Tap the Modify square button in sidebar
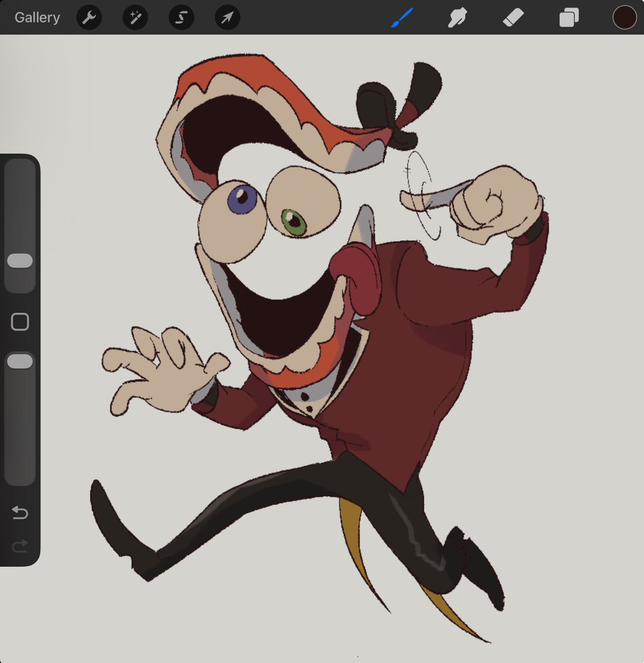Viewport: 644px width, 663px height. point(20,322)
